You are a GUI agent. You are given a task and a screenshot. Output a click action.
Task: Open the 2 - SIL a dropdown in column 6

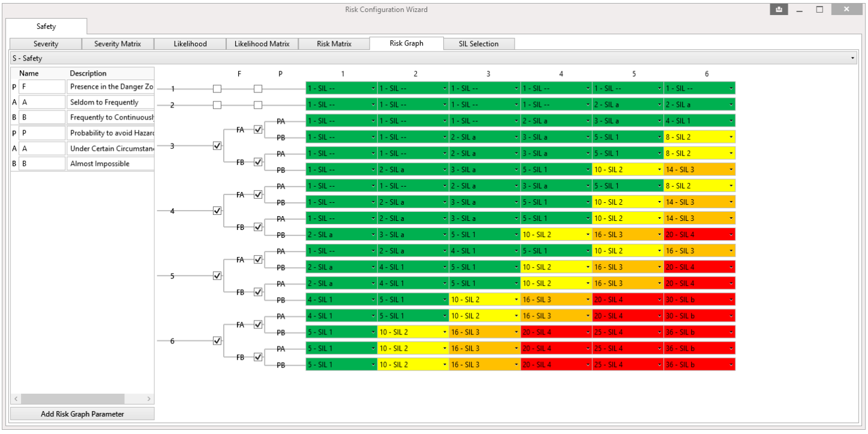click(x=699, y=104)
